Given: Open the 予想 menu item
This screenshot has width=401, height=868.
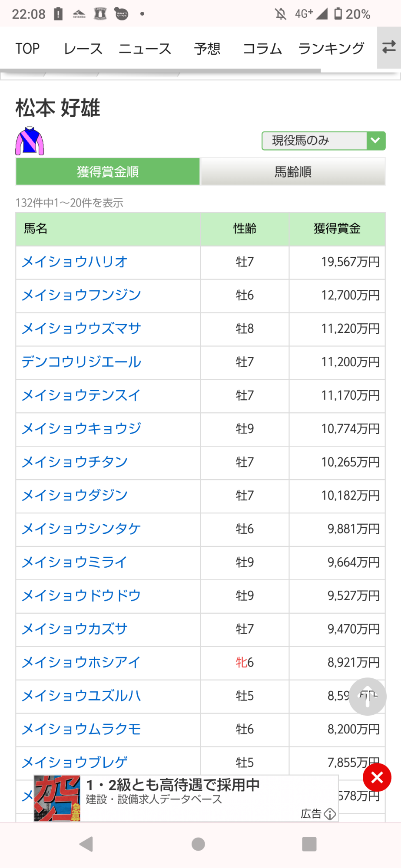Looking at the screenshot, I should coord(207,49).
